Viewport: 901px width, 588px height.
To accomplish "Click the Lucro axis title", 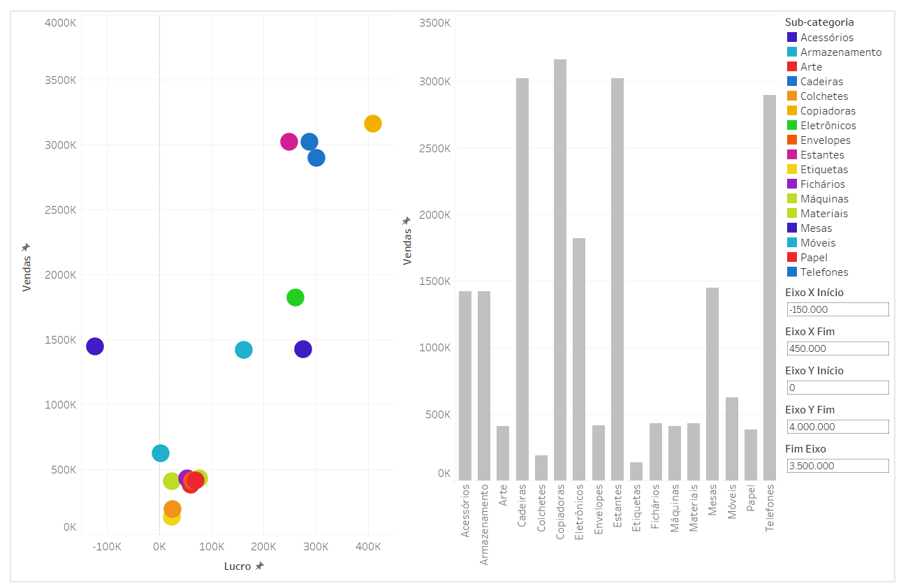I will tap(237, 566).
